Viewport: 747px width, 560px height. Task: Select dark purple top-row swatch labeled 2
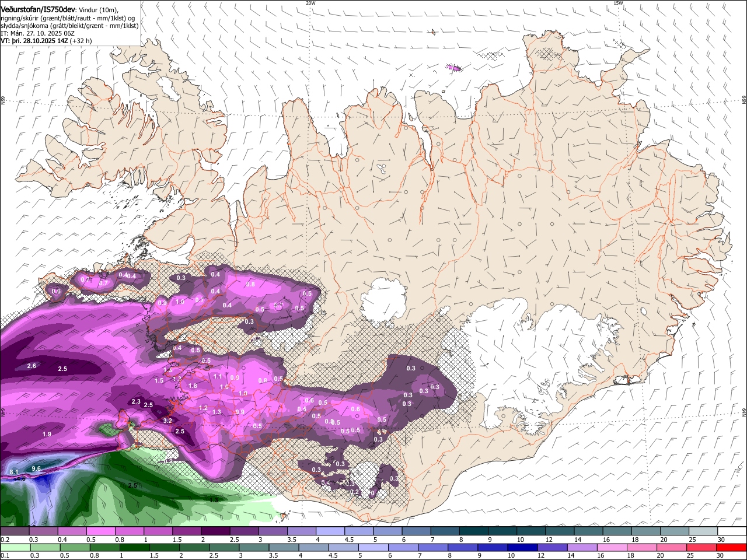pos(215,531)
